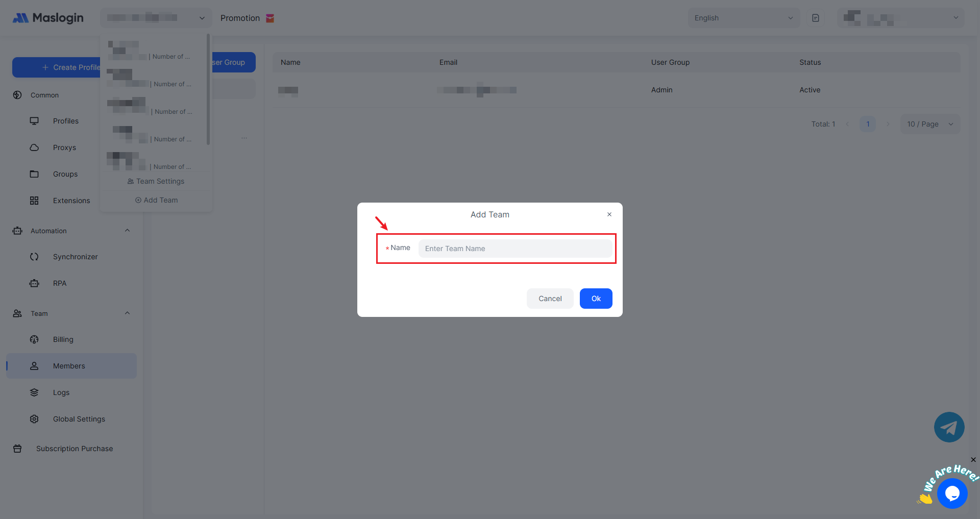Select Team Settings in the dropdown
Viewport: 980px width, 519px height.
[x=156, y=181]
